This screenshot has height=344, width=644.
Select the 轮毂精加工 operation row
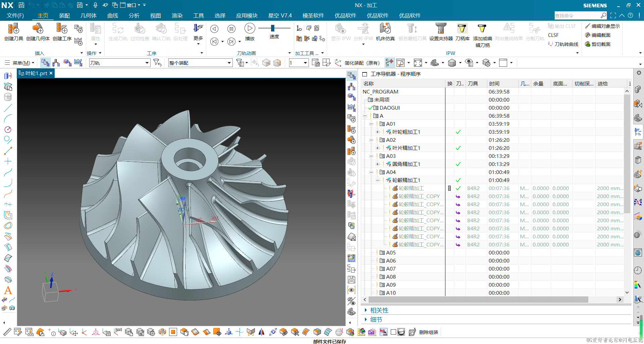coord(411,188)
